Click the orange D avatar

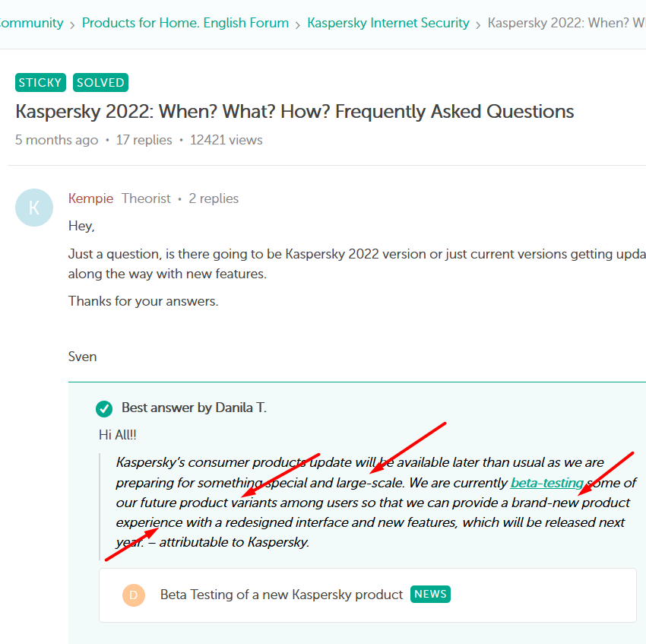134,595
